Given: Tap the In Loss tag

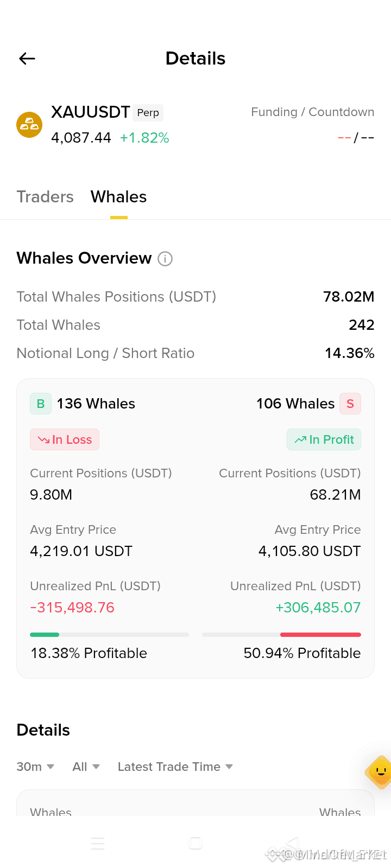Looking at the screenshot, I should pos(65,439).
